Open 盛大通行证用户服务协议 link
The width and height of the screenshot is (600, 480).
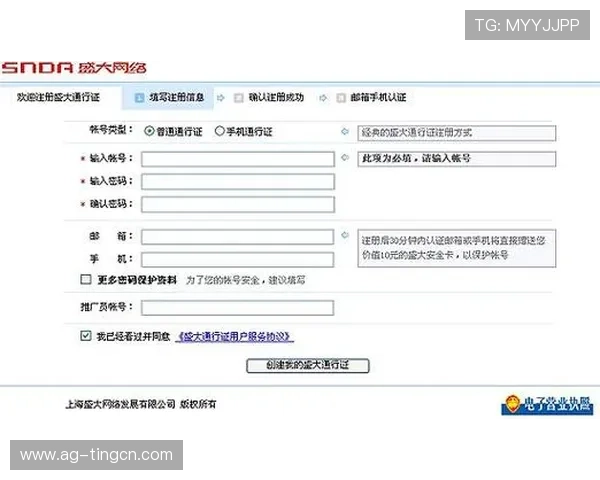[235, 336]
